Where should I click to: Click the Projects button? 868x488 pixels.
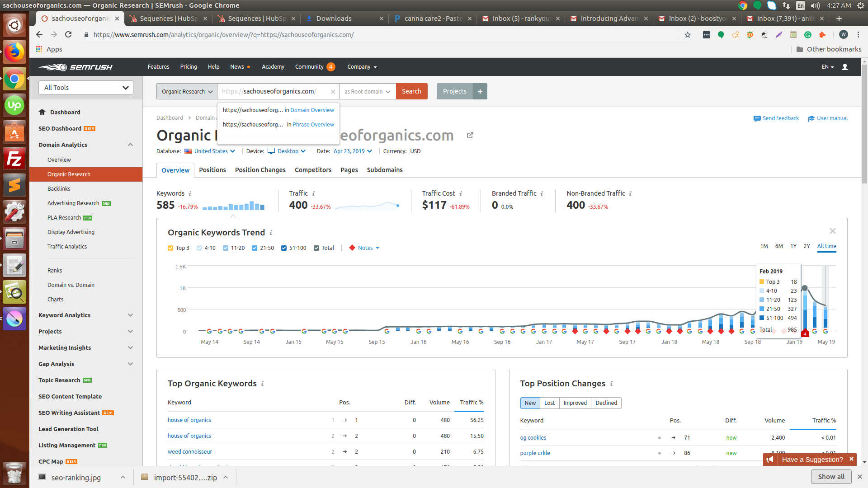coord(455,91)
